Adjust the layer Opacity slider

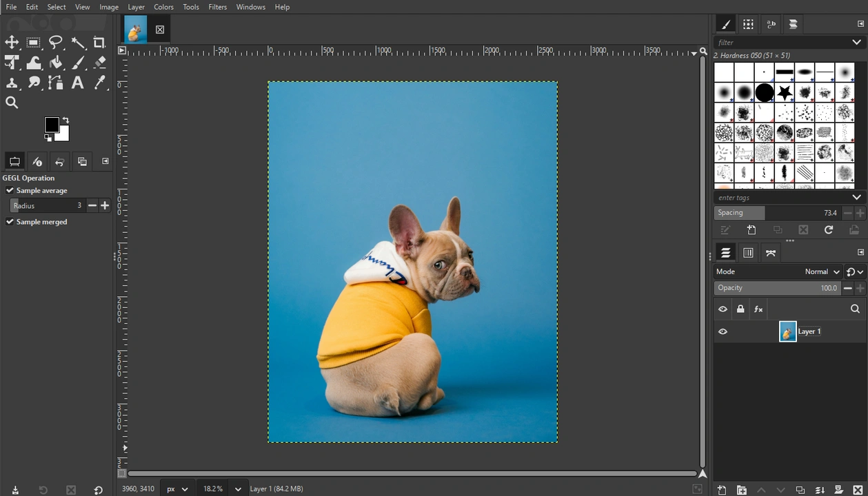pos(778,288)
